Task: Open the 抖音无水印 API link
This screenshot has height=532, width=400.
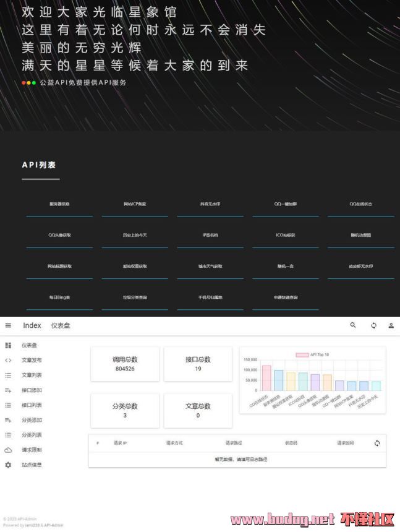Action: (210, 204)
